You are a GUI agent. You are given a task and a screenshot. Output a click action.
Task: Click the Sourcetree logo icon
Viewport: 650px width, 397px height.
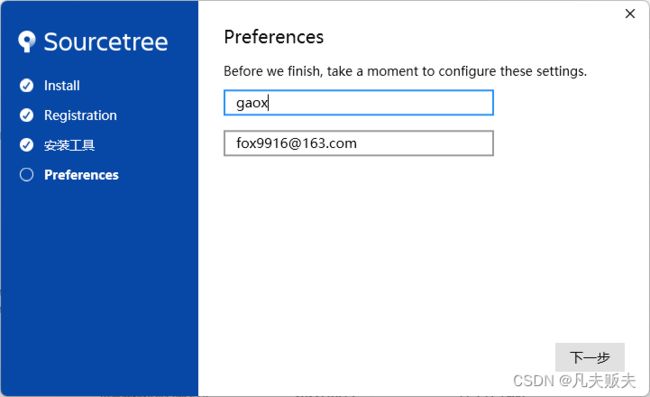(27, 41)
